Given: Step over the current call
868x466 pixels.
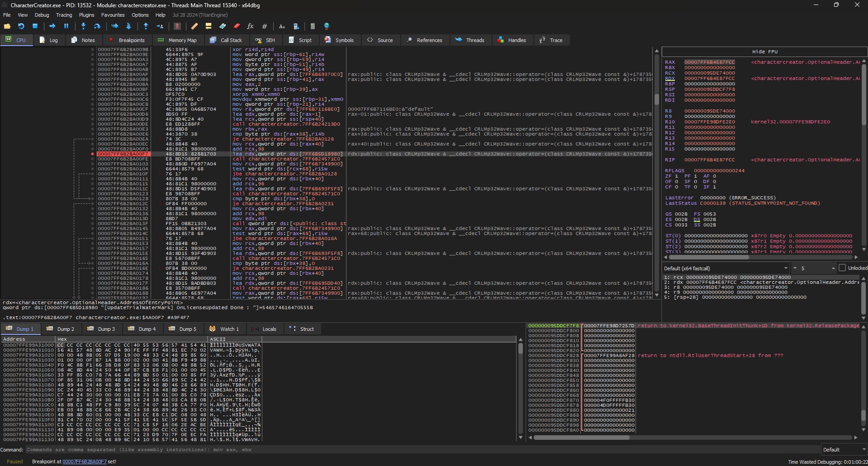Looking at the screenshot, I should tap(97, 26).
